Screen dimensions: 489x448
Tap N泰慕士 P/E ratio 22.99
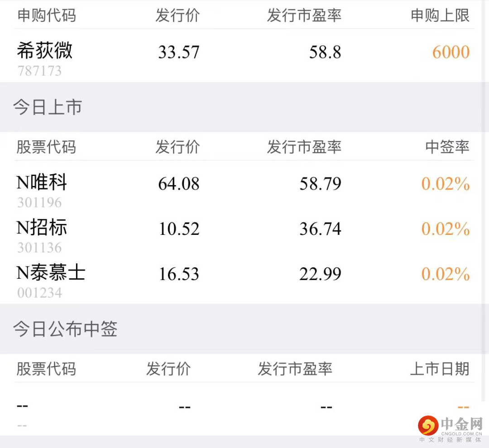tap(320, 274)
